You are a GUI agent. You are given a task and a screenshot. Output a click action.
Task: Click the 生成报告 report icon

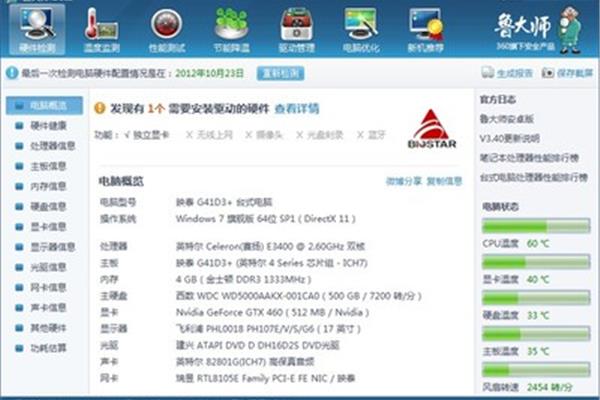[x=488, y=73]
